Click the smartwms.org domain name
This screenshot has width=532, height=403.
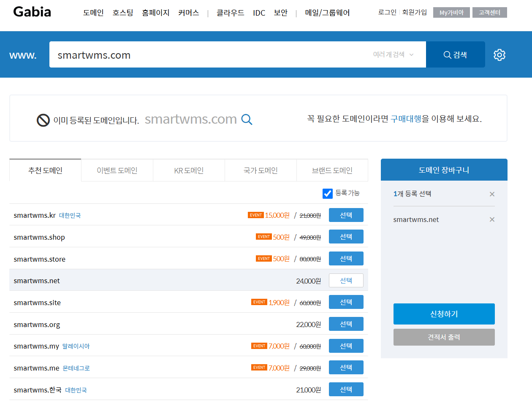37,325
